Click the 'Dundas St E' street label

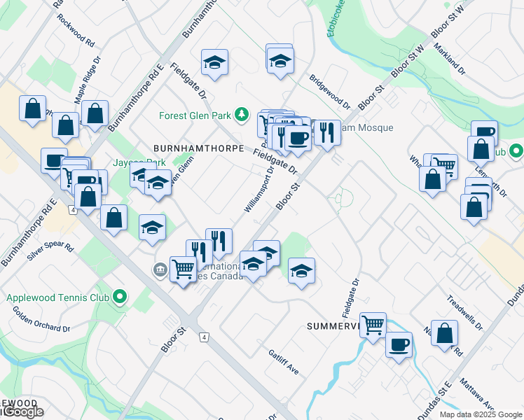(435, 401)
